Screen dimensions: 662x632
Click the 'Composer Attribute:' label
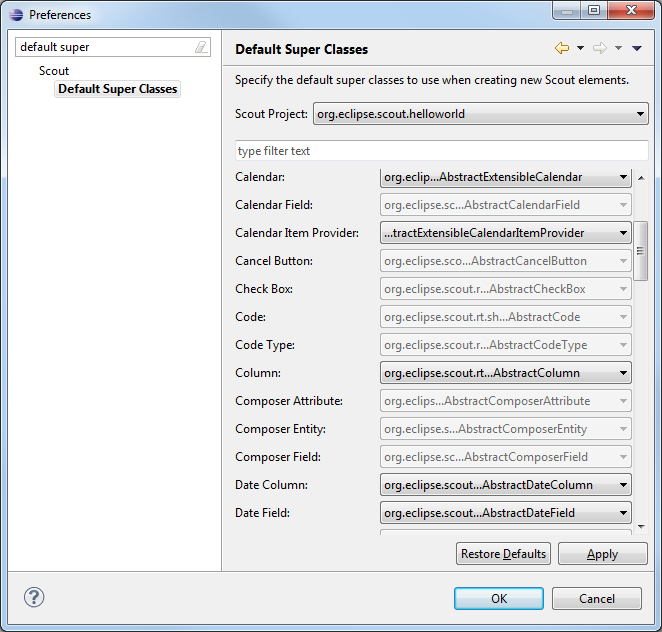pos(289,401)
